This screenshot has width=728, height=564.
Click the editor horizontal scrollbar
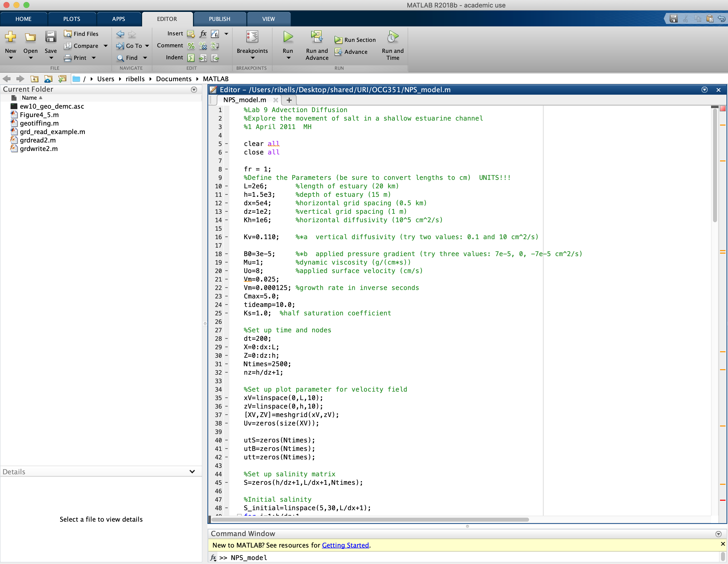pyautogui.click(x=370, y=520)
